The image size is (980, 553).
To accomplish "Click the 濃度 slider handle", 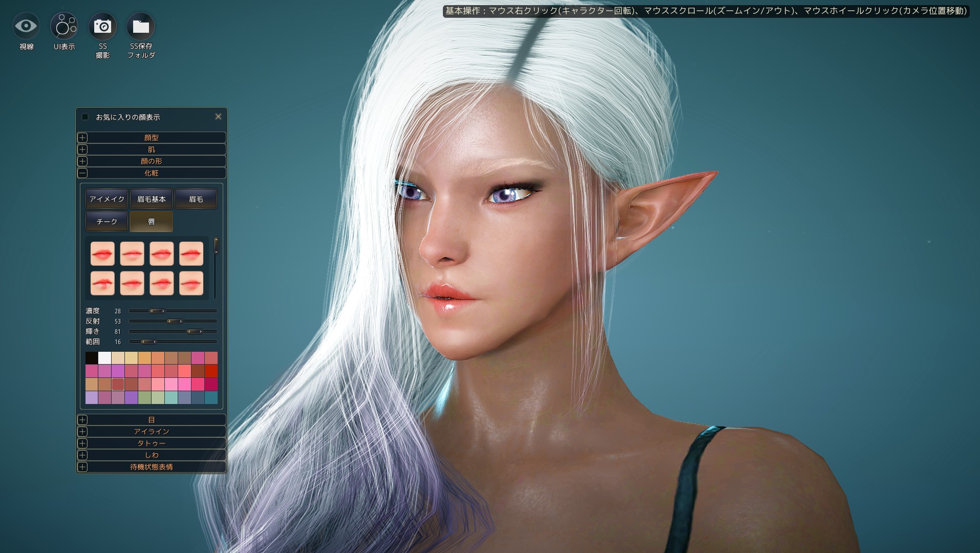I will 157,311.
